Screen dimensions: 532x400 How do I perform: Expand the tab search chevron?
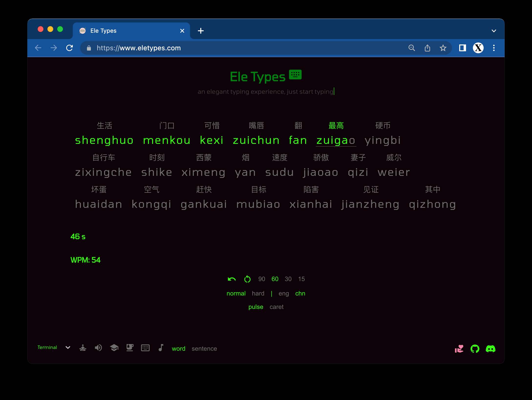494,31
